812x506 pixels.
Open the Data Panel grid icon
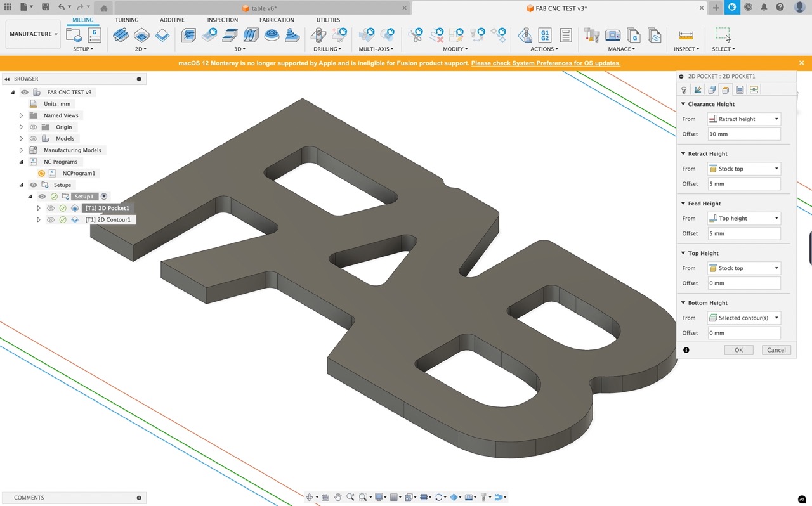tap(8, 7)
